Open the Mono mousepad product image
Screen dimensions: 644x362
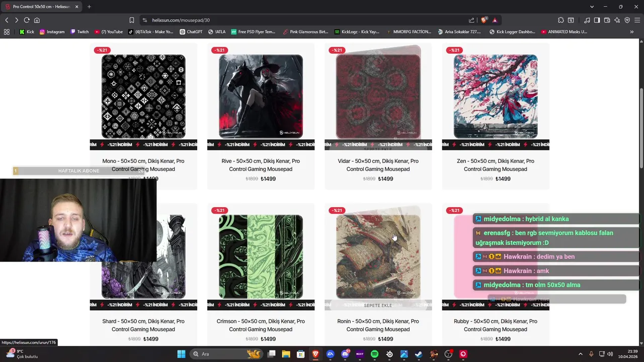coord(143,97)
